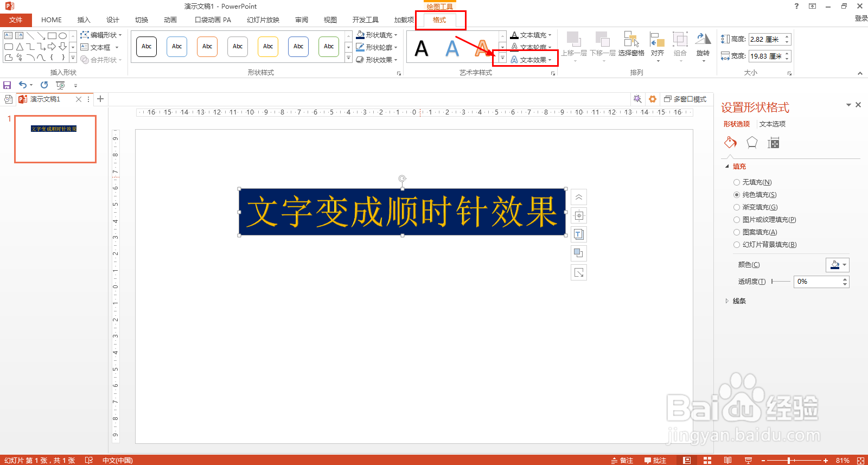Start slide show from status bar icon
868x465 pixels.
click(x=748, y=460)
